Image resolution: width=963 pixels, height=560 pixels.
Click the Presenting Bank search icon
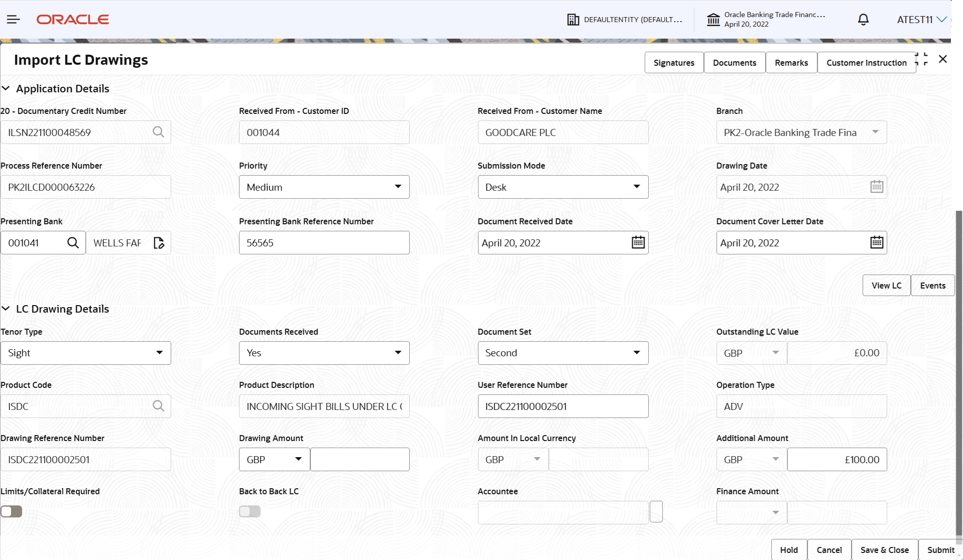(x=73, y=242)
